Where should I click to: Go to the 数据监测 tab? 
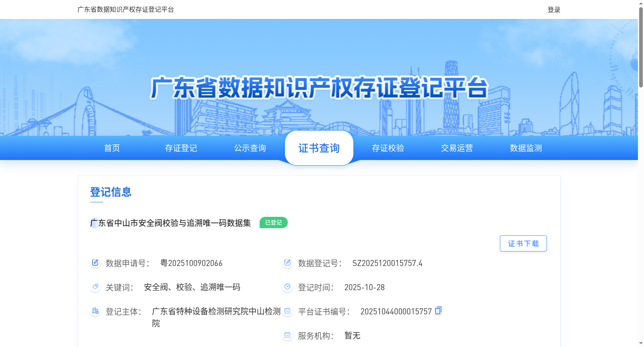[526, 148]
